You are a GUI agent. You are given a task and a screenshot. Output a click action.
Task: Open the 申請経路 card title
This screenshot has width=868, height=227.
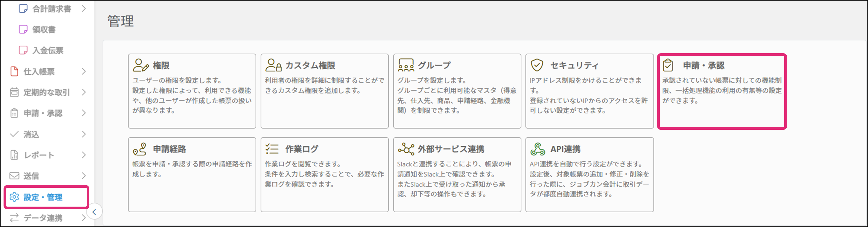[x=169, y=149]
